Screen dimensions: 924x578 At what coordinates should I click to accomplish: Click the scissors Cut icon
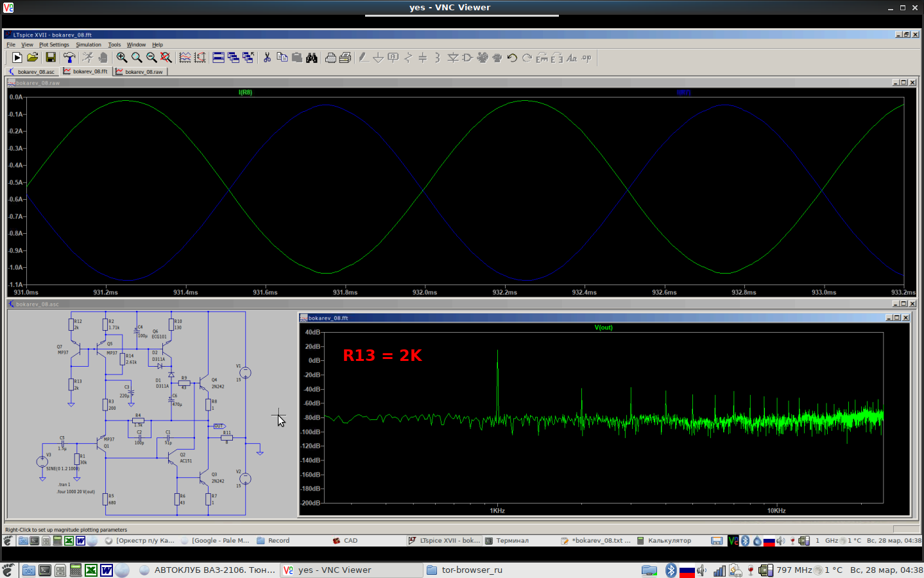[267, 58]
